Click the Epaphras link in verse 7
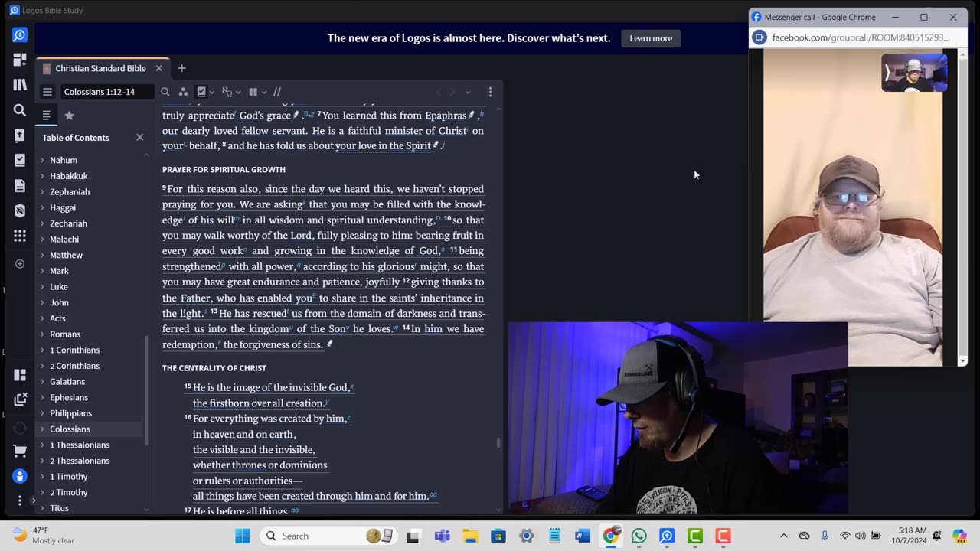This screenshot has height=551, width=980. 446,116
